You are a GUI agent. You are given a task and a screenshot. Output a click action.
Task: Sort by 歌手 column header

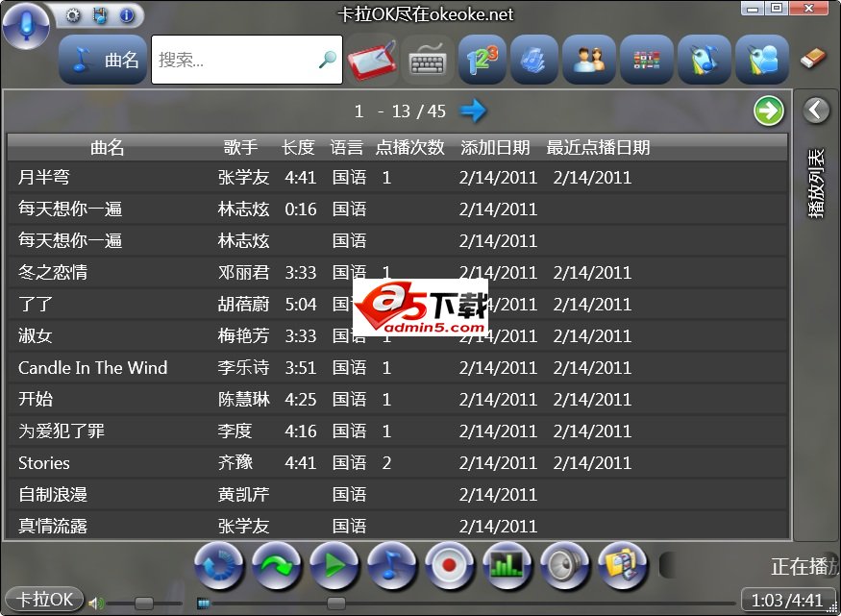pos(240,147)
